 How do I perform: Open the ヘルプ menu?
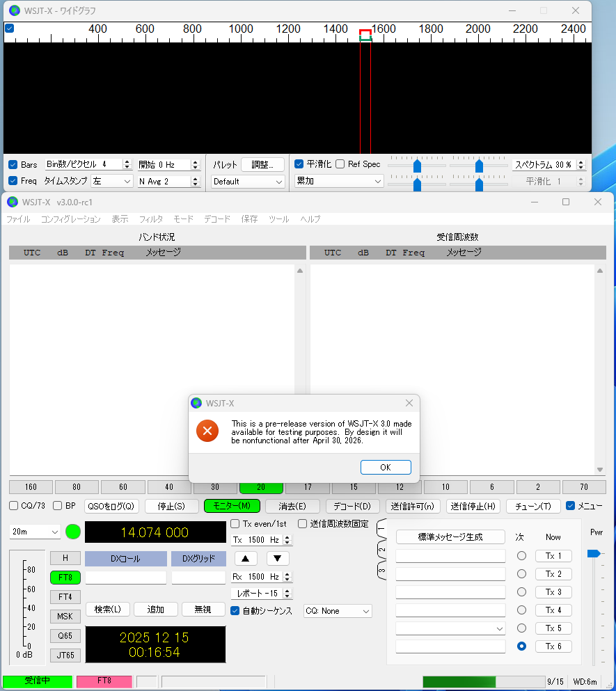coord(310,219)
